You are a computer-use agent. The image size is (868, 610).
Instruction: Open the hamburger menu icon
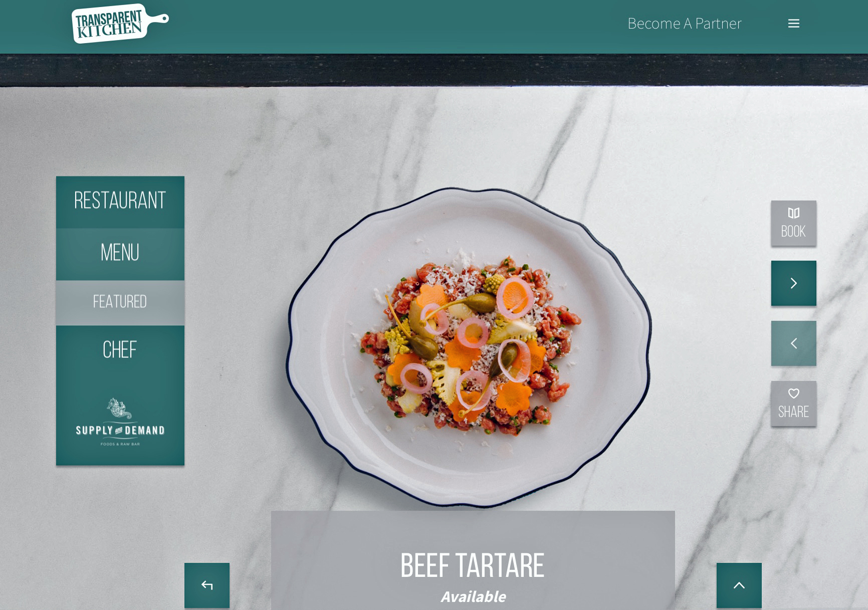pos(793,24)
